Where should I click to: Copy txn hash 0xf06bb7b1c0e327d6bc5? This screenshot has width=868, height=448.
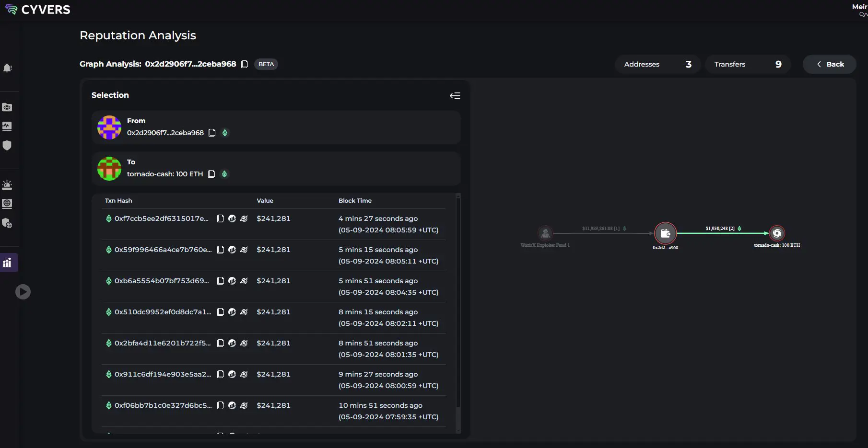[x=221, y=405]
